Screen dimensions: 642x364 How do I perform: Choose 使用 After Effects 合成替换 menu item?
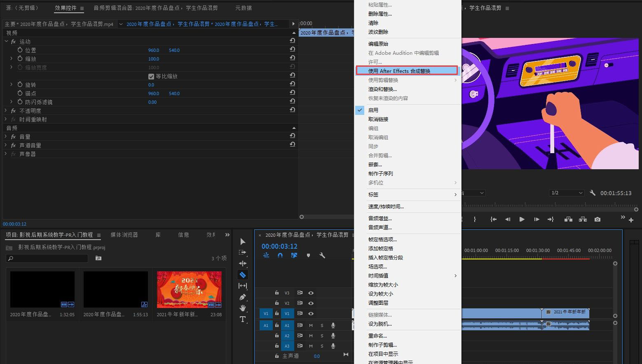coord(407,71)
